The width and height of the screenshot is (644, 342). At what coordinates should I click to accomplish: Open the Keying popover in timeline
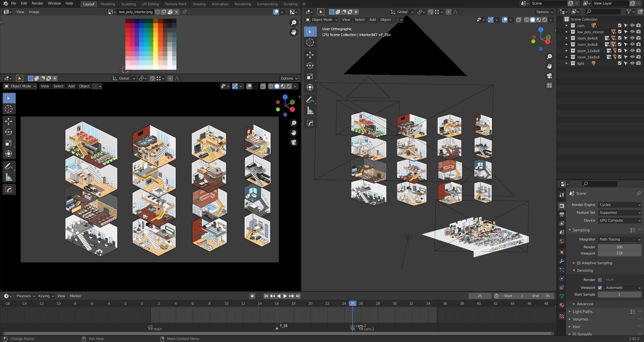click(x=46, y=296)
